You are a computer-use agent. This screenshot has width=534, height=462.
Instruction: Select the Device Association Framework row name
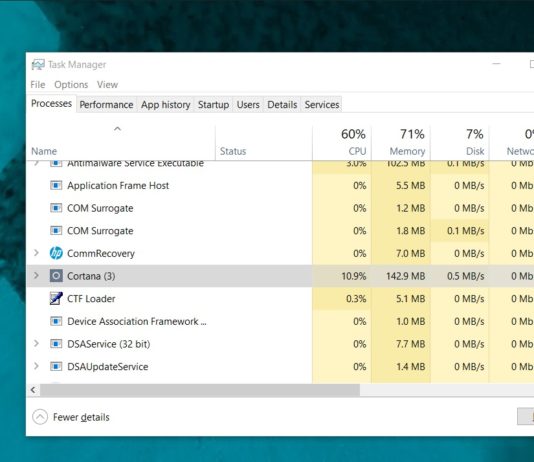pyautogui.click(x=137, y=321)
